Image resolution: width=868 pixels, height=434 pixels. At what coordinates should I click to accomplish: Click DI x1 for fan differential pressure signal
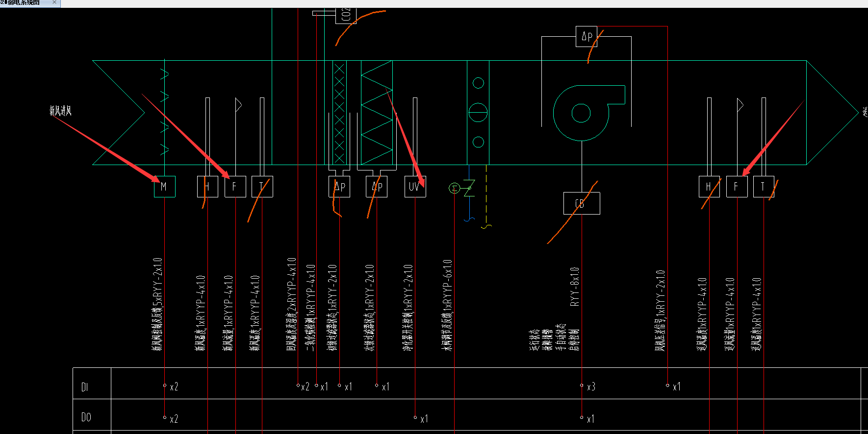(x=676, y=387)
